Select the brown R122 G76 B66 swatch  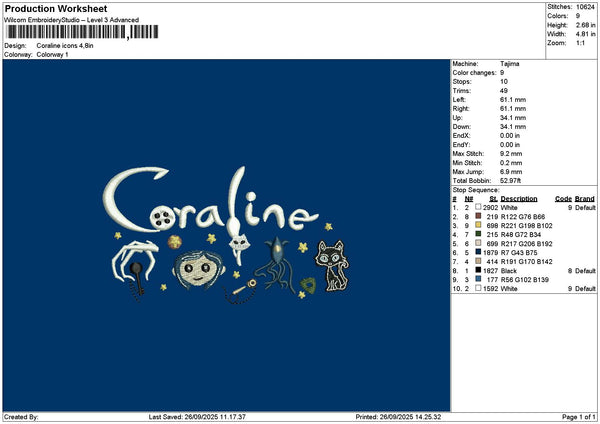(478, 216)
